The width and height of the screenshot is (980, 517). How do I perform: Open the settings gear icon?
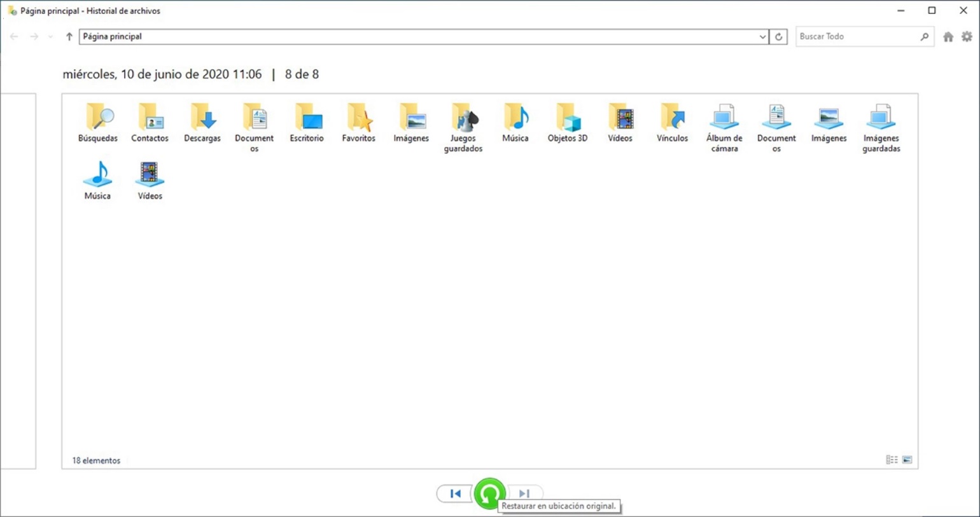click(967, 37)
